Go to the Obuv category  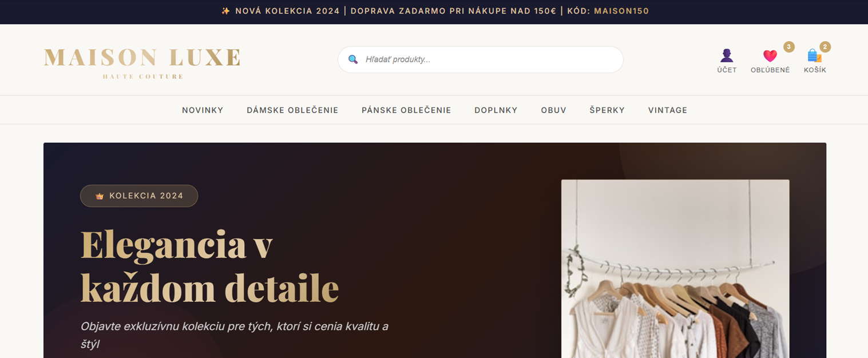click(554, 110)
